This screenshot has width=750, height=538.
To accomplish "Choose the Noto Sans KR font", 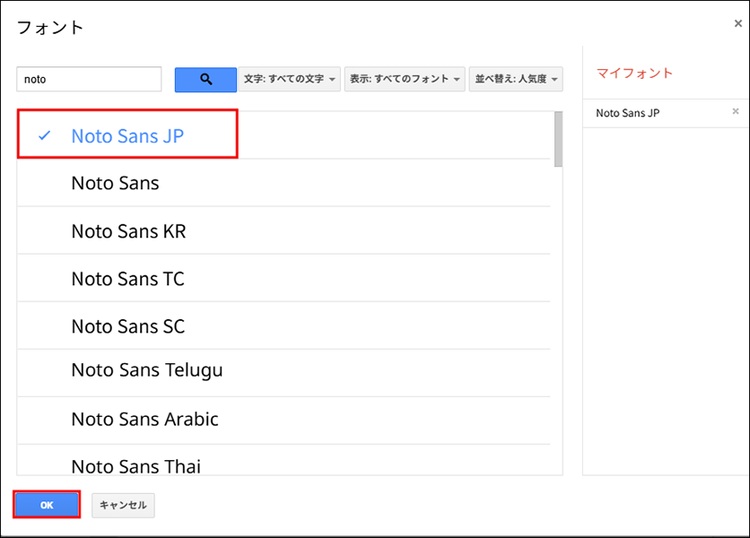I will coord(128,231).
